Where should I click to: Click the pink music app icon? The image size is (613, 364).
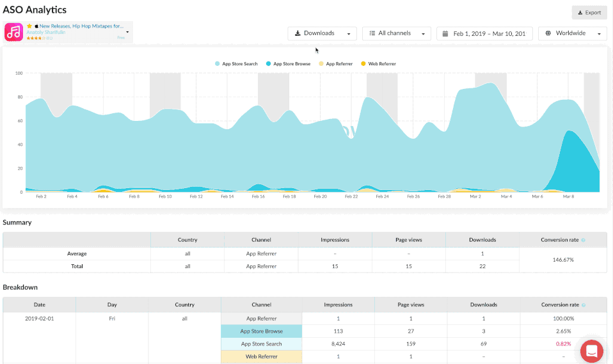pyautogui.click(x=13, y=32)
